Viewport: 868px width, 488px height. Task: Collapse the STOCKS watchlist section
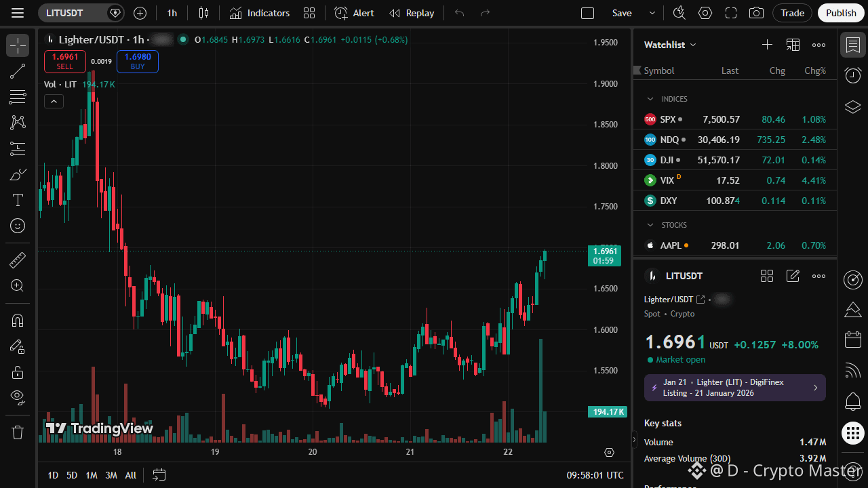(x=650, y=225)
